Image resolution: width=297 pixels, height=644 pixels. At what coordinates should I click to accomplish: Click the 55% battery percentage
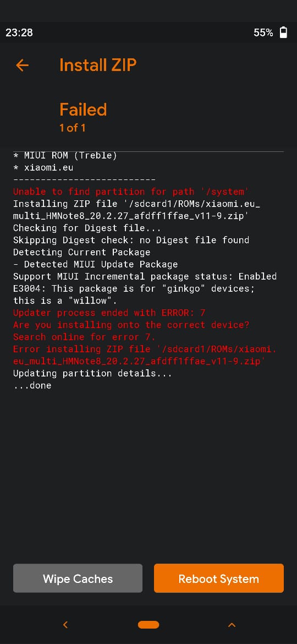263,32
